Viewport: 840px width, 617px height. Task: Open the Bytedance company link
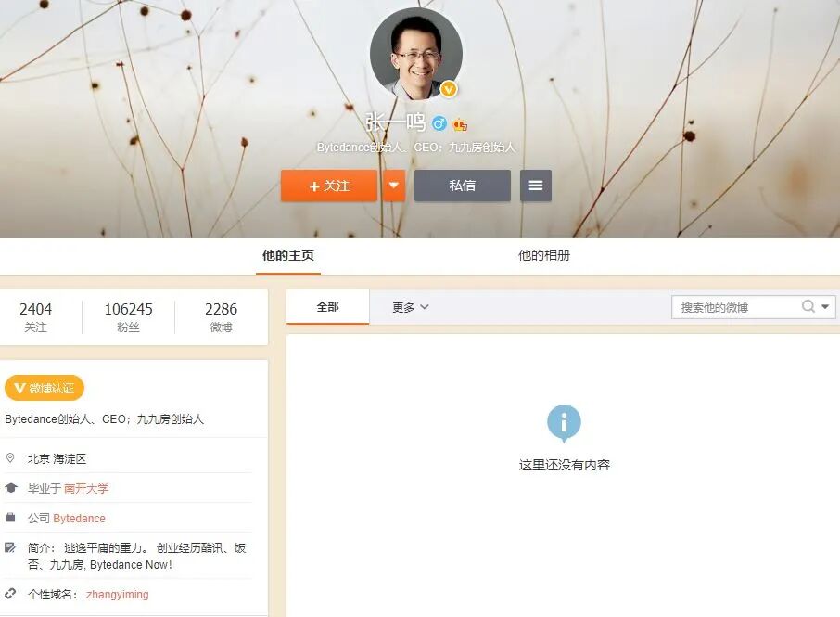pyautogui.click(x=80, y=519)
